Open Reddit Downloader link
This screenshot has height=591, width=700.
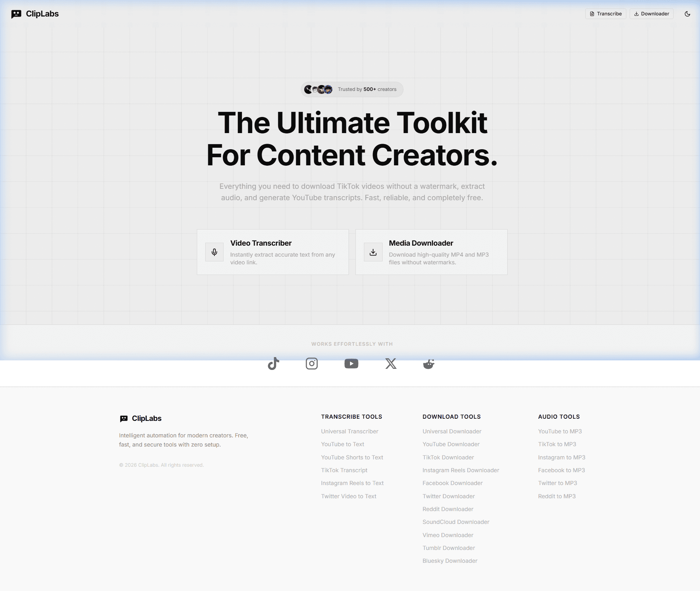[x=448, y=509]
